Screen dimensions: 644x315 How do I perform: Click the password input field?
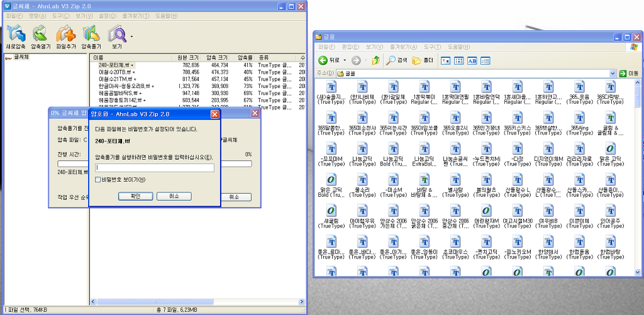click(154, 168)
